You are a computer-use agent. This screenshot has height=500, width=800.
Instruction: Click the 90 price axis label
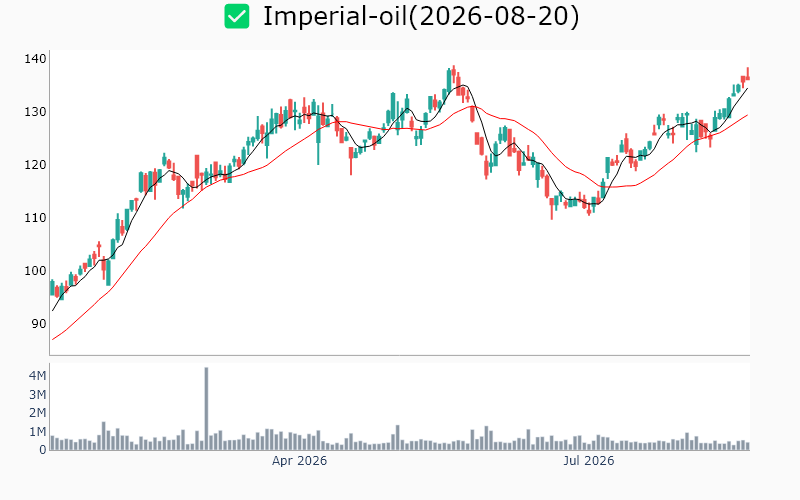38,323
